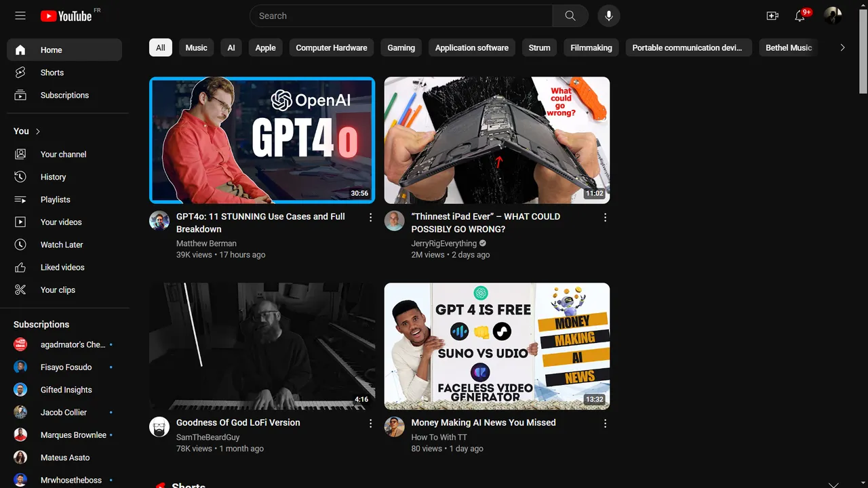Open SamTheBeardGuy channel name link
This screenshot has height=488, width=868.
coord(208,437)
